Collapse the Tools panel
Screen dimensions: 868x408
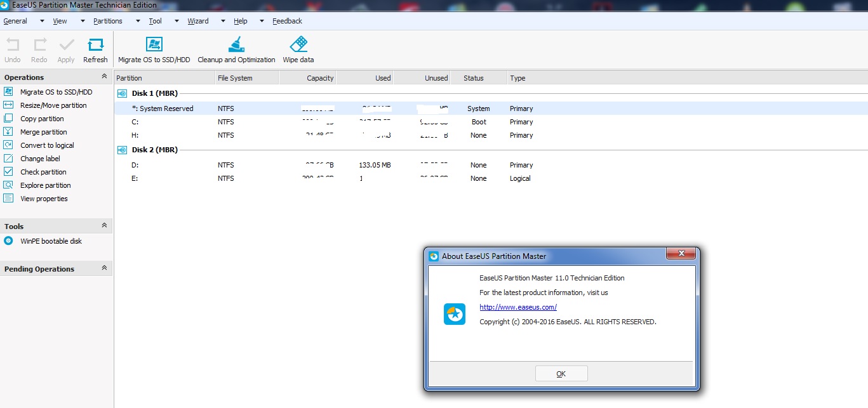pos(104,226)
